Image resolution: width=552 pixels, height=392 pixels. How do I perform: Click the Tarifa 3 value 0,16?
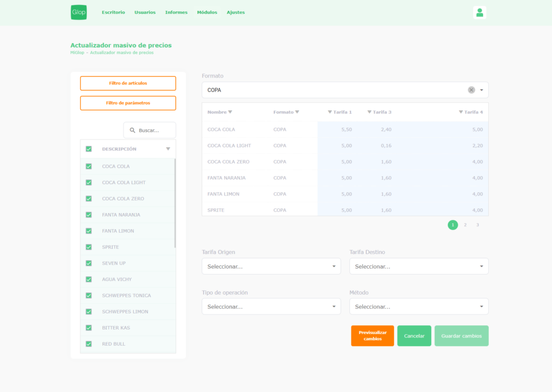386,145
